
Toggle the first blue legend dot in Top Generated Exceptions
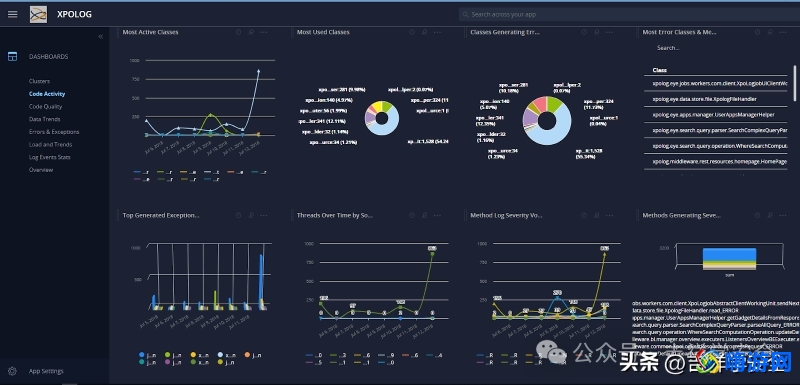(x=141, y=355)
